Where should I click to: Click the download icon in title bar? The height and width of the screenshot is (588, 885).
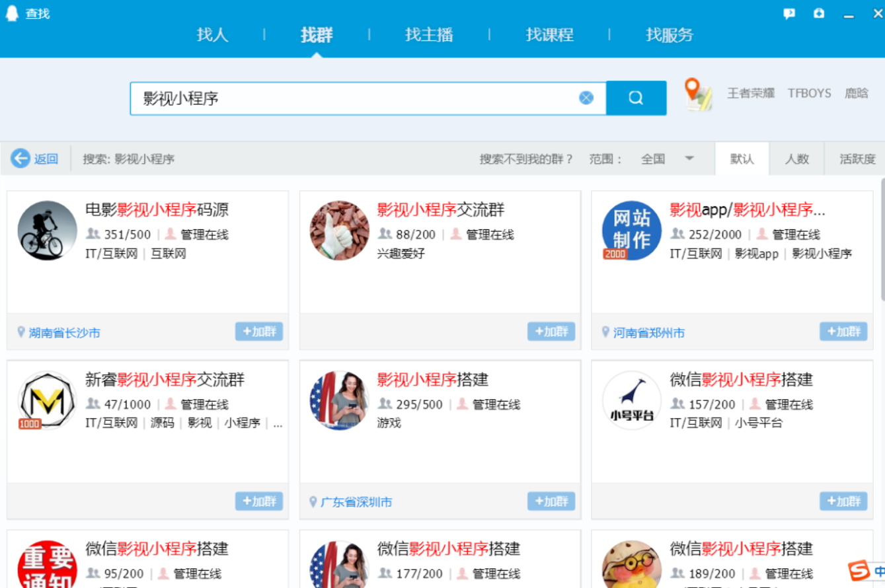click(x=819, y=13)
